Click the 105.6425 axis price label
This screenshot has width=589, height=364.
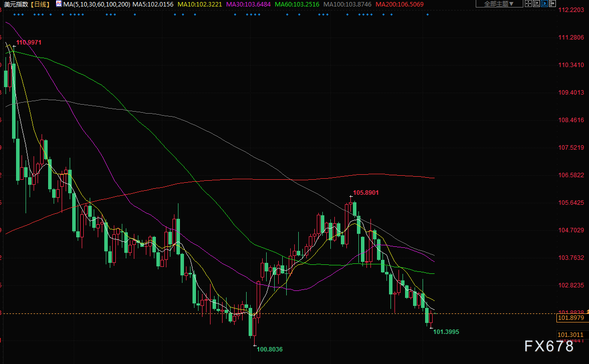(x=571, y=203)
